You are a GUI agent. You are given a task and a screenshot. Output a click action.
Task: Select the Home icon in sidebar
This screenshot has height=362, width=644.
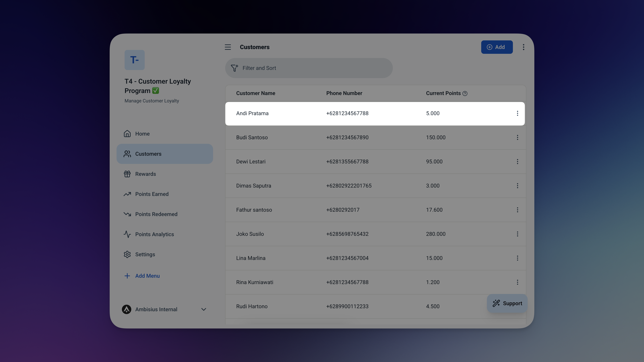[127, 134]
